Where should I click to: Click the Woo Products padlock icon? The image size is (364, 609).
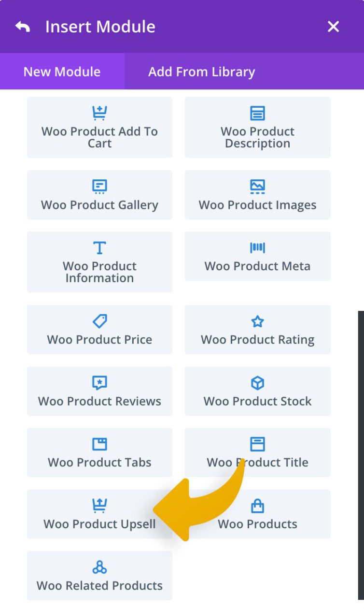[257, 506]
